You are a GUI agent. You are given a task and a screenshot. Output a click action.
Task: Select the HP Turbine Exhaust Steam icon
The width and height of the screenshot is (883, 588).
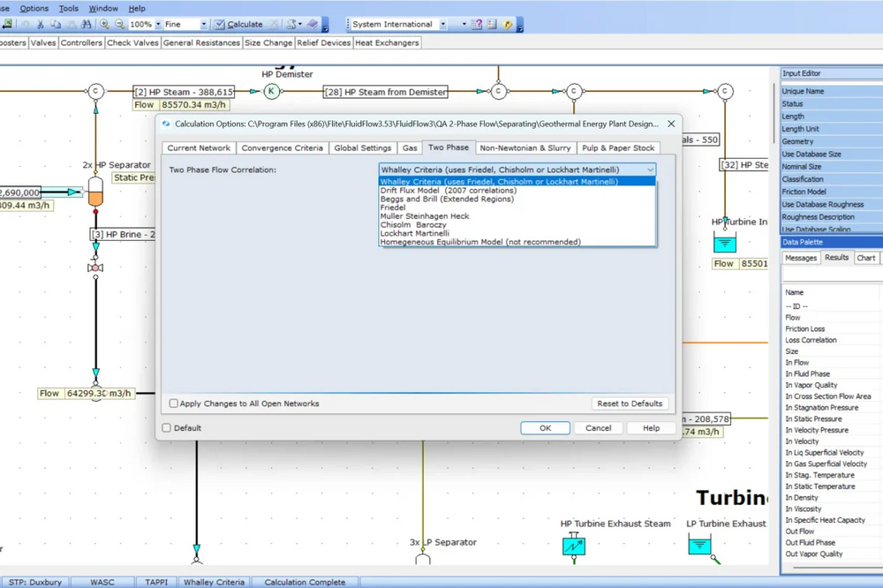[574, 545]
